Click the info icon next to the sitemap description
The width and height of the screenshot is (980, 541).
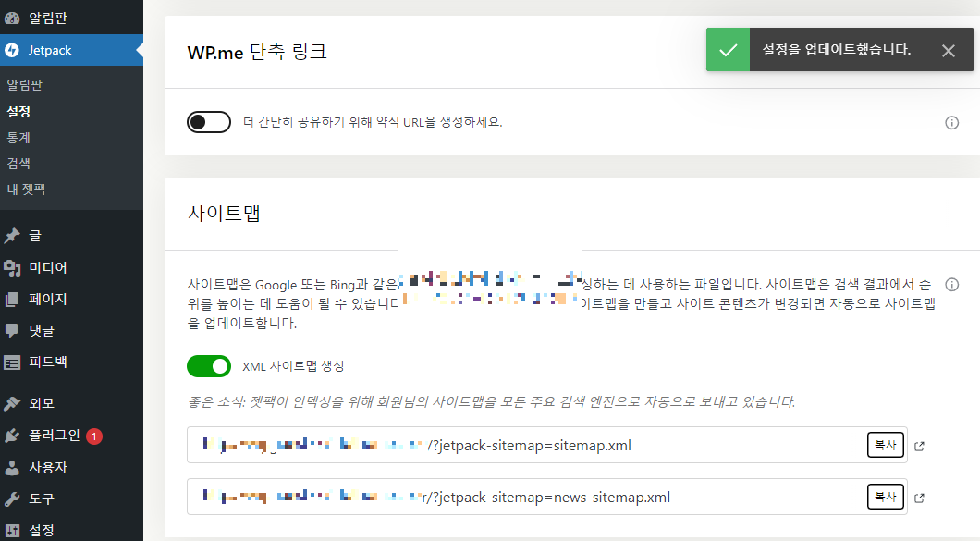tap(952, 285)
